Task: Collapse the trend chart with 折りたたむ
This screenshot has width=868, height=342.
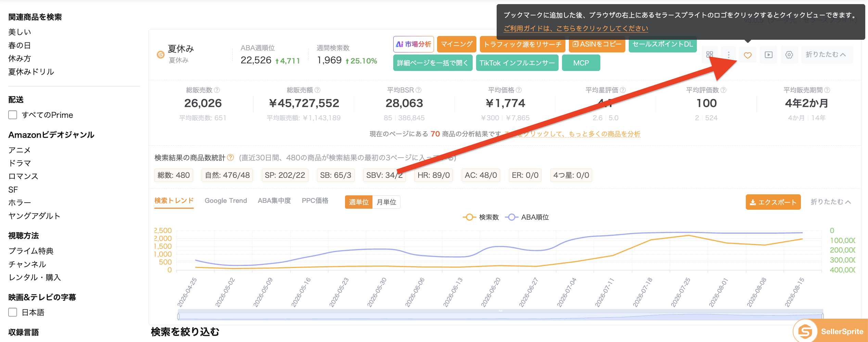Action: coord(831,202)
